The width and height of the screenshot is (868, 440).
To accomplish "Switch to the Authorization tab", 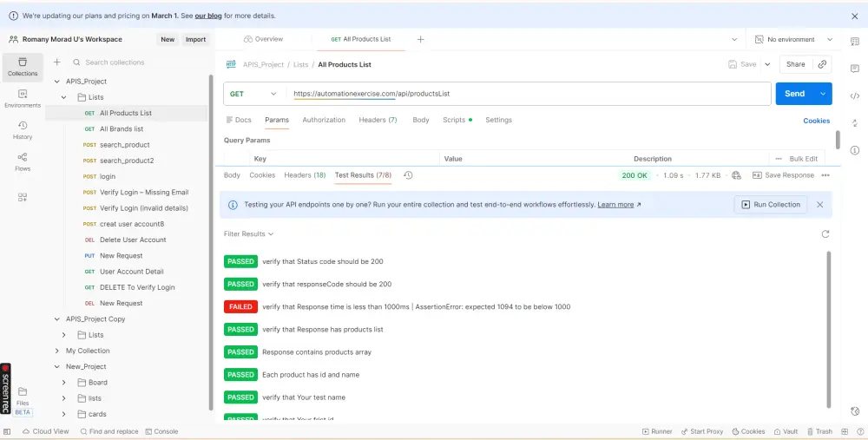I will point(324,120).
